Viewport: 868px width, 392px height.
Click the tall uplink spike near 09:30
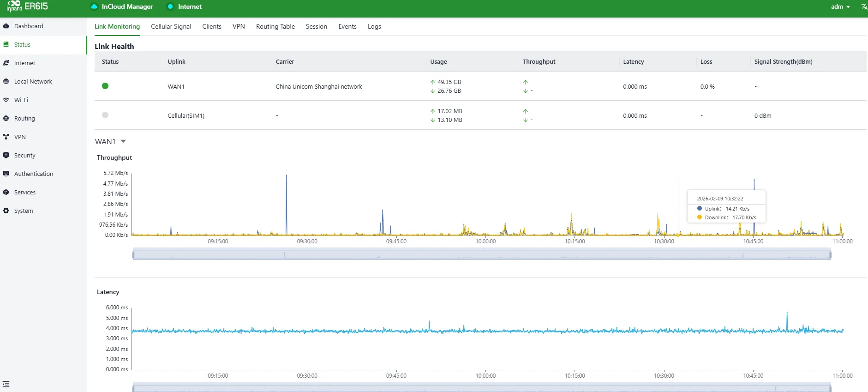(287, 204)
